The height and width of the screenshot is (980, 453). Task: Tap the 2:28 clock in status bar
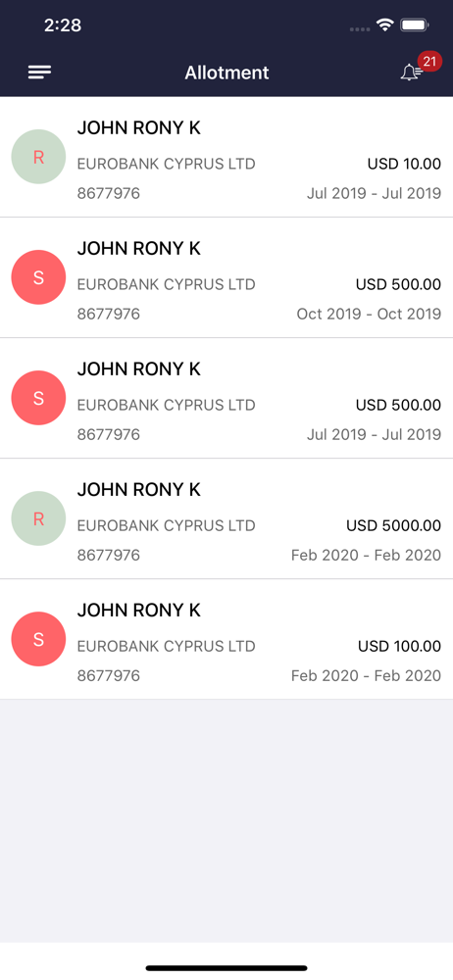[63, 25]
